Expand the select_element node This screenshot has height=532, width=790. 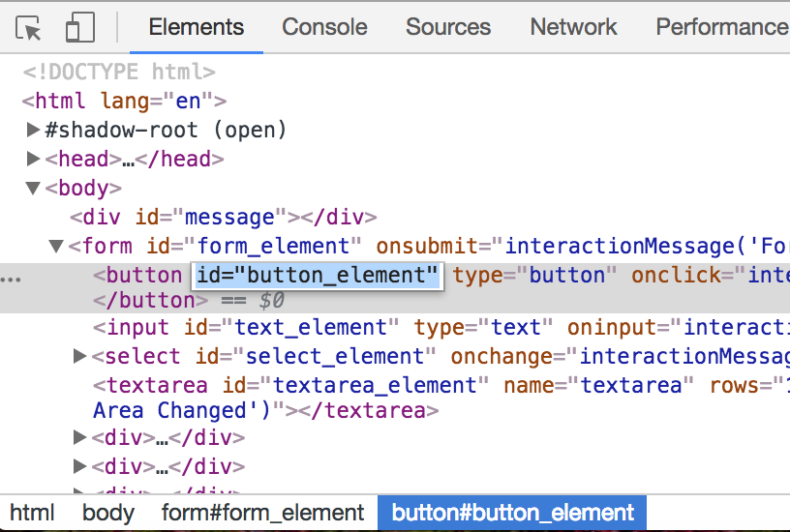(80, 357)
